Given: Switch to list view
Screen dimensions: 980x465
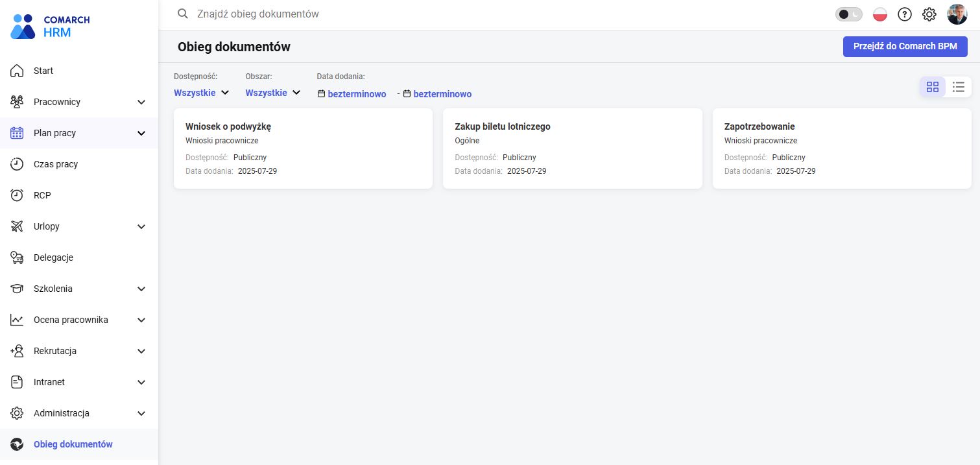Looking at the screenshot, I should tap(959, 87).
